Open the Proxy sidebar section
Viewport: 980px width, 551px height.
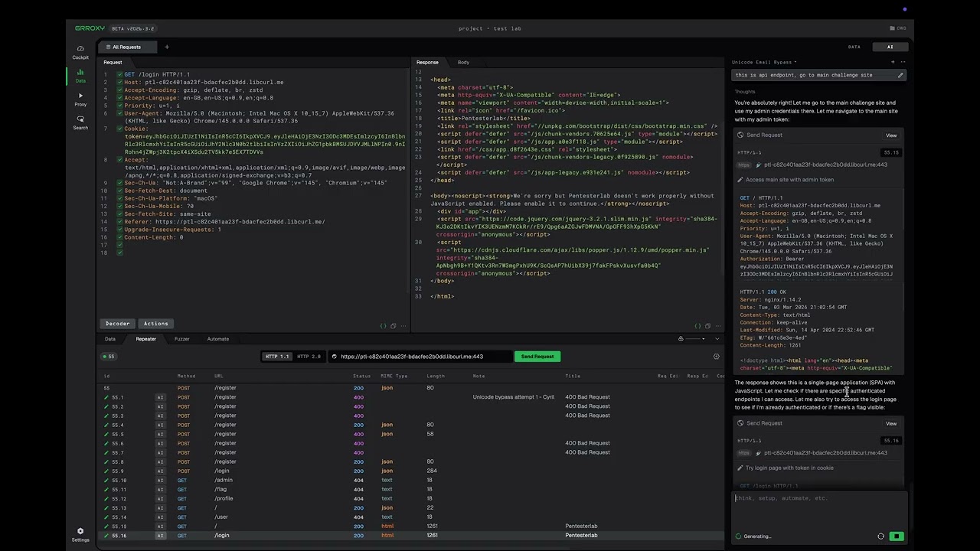tap(80, 99)
